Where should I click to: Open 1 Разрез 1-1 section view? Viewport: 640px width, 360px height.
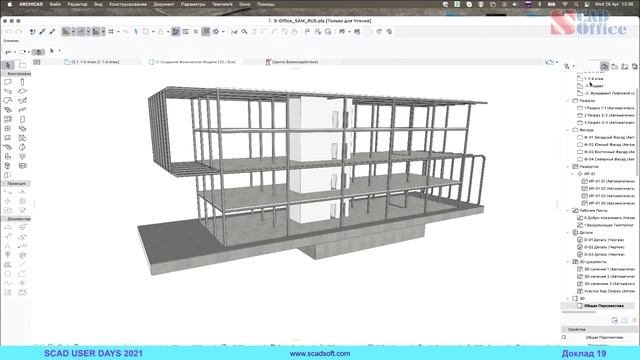click(606, 108)
